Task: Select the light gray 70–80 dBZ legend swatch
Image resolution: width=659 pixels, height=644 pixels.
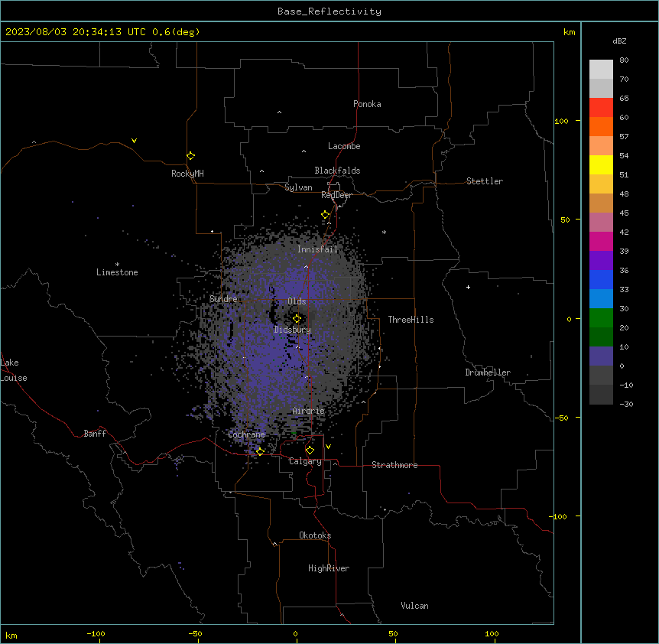Action: pyautogui.click(x=601, y=70)
